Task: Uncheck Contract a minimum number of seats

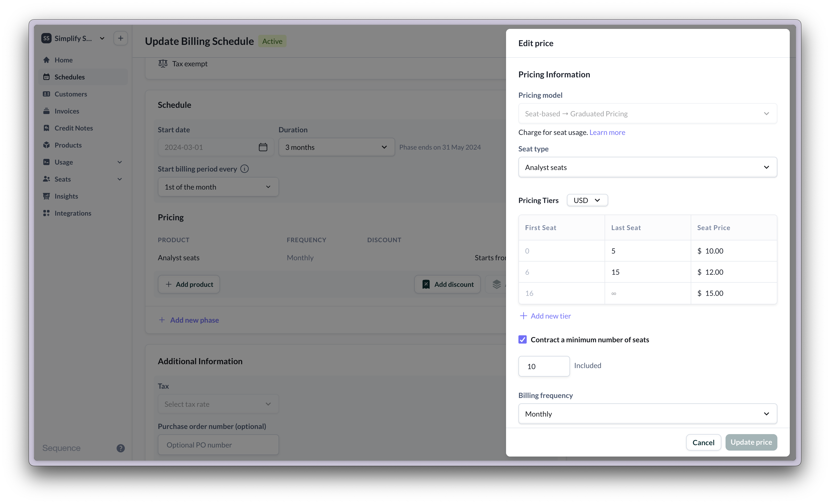Action: pos(523,340)
